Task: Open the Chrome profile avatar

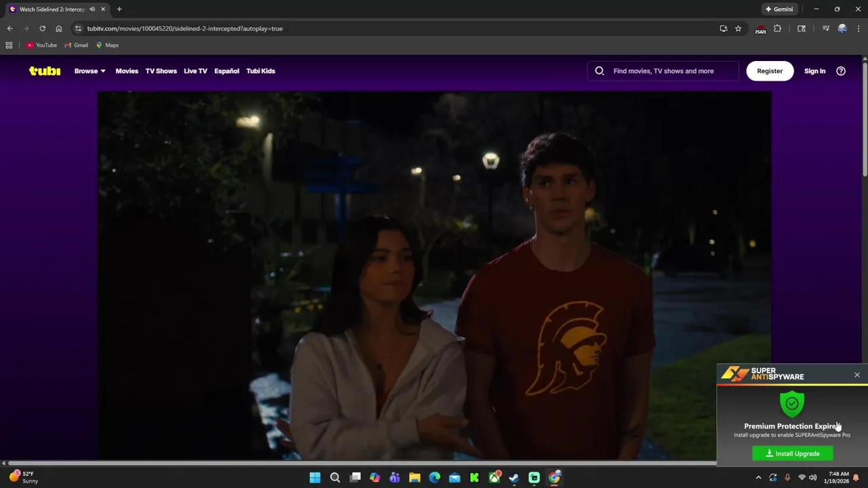Action: tap(842, 28)
